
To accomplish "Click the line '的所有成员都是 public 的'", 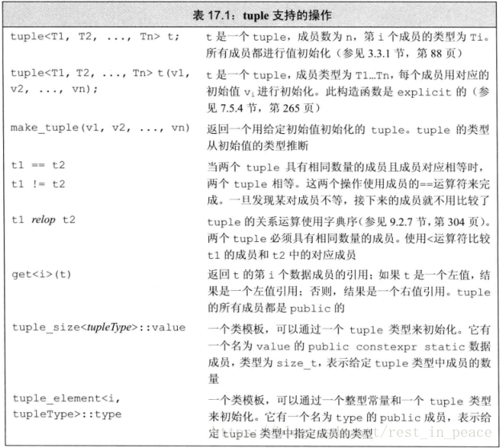I will (276, 308).
